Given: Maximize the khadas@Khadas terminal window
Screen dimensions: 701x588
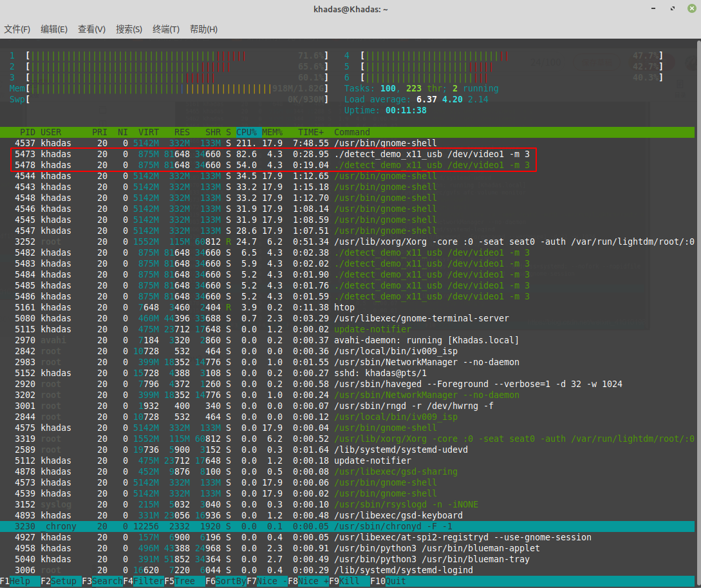Looking at the screenshot, I should (673, 9).
